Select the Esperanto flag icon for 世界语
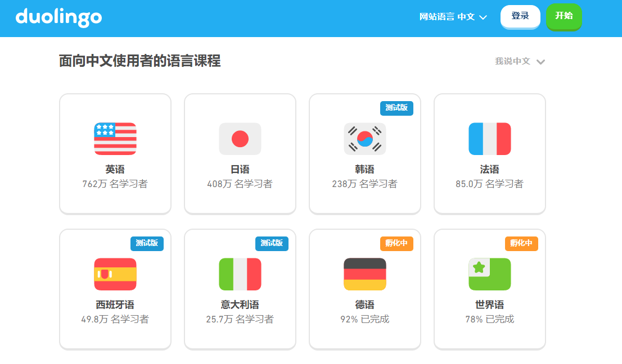This screenshot has width=622, height=364. pyautogui.click(x=489, y=274)
